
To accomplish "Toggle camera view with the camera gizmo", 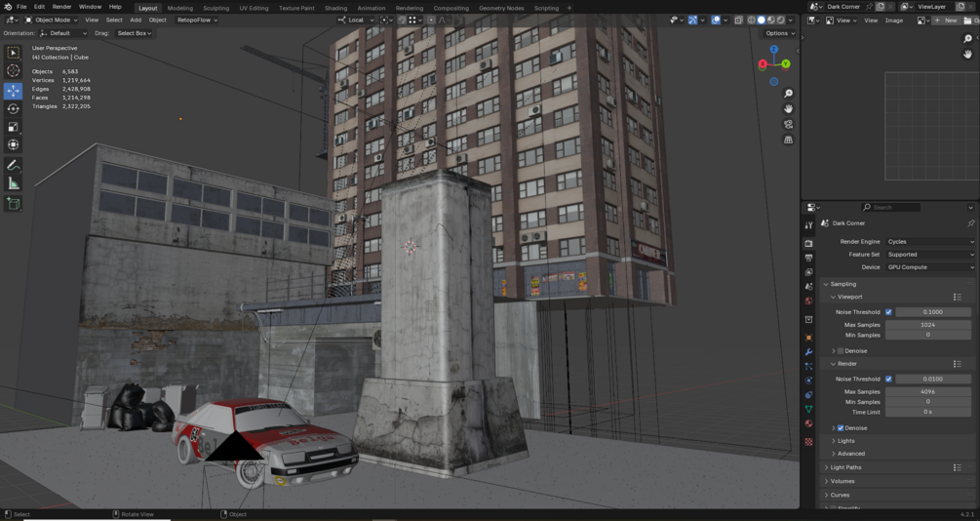I will 788,125.
